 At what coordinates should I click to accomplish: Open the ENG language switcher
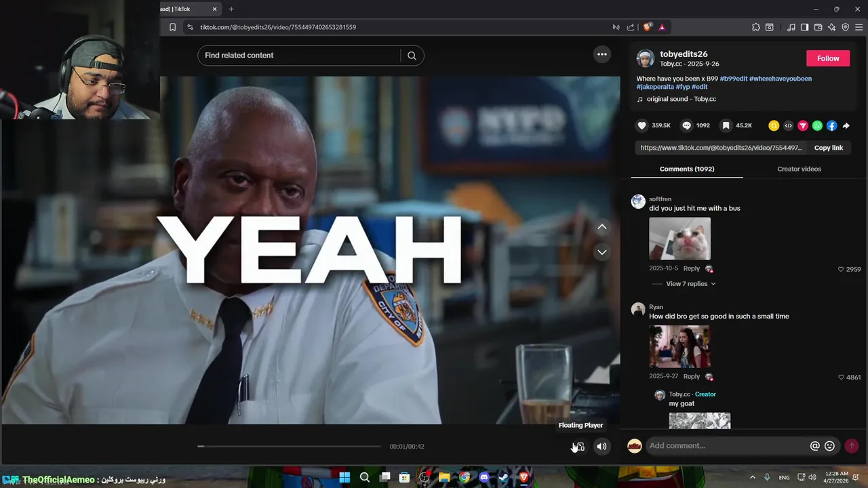click(784, 477)
